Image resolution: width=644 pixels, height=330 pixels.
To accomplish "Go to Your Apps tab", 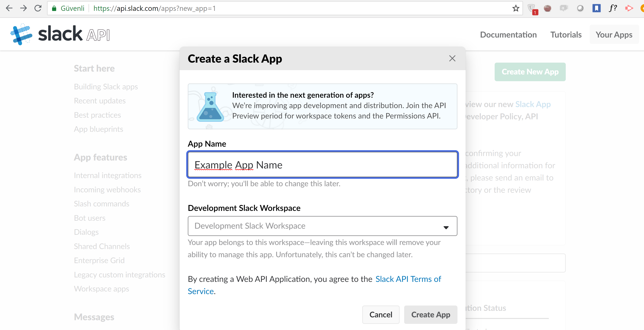I will click(614, 35).
